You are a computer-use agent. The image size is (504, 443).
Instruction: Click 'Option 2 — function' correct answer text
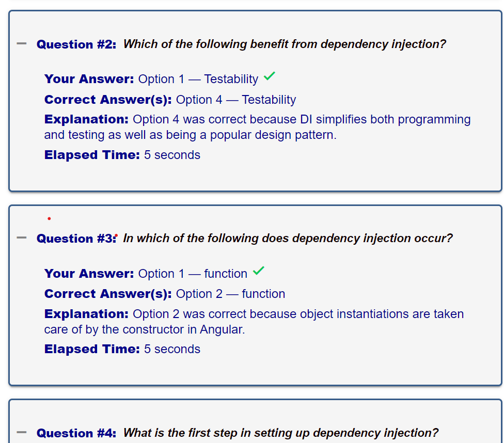tap(230, 294)
